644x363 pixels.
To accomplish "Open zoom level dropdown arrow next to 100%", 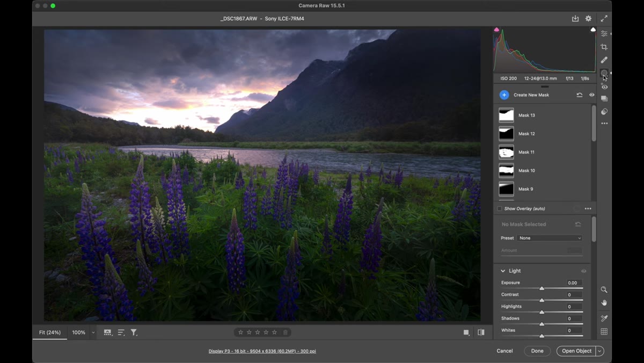I will coord(93,332).
